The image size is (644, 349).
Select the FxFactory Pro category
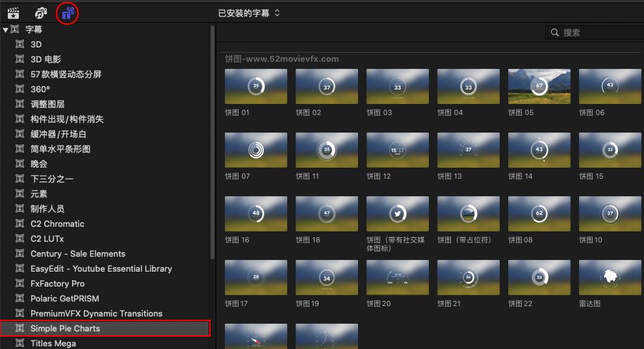(x=105, y=284)
